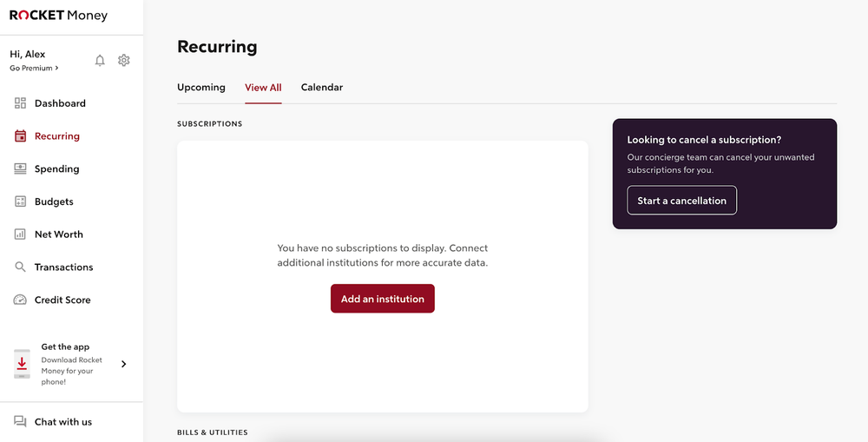The width and height of the screenshot is (868, 442).
Task: Switch to the Upcoming tab
Action: (201, 88)
